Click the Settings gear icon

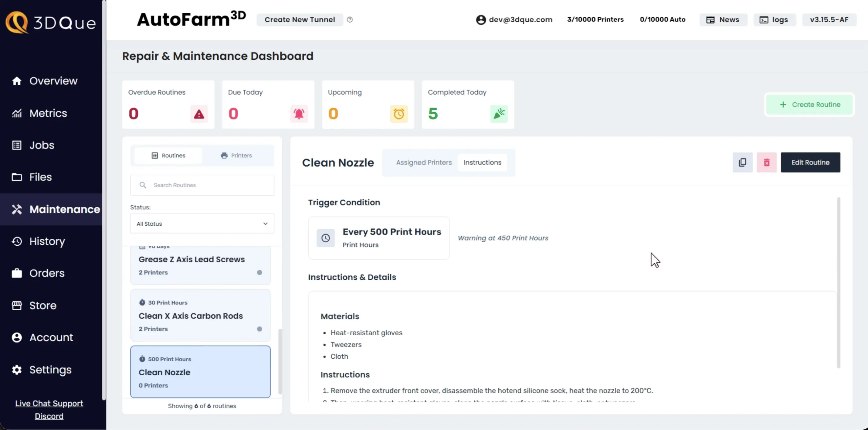tap(17, 370)
